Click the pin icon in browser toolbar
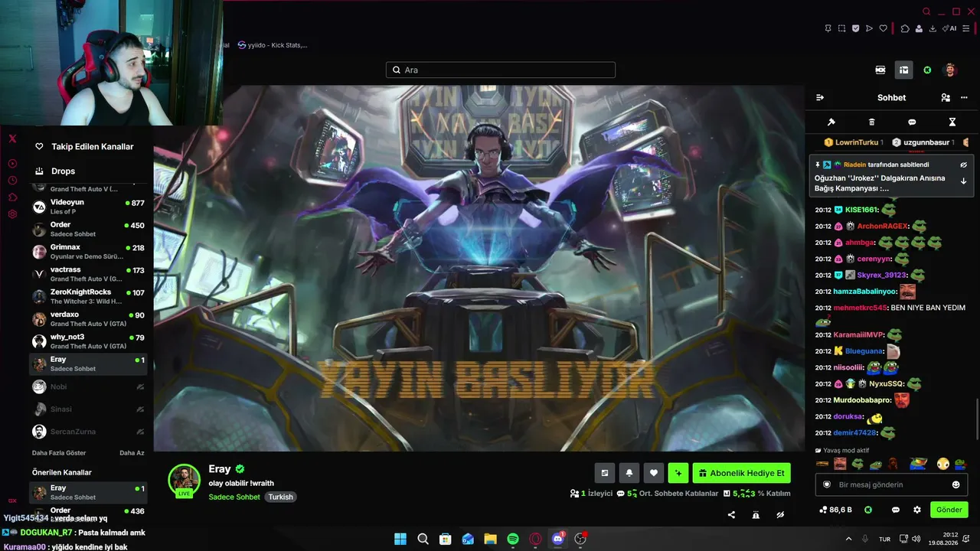The image size is (980, 551). 828,28
